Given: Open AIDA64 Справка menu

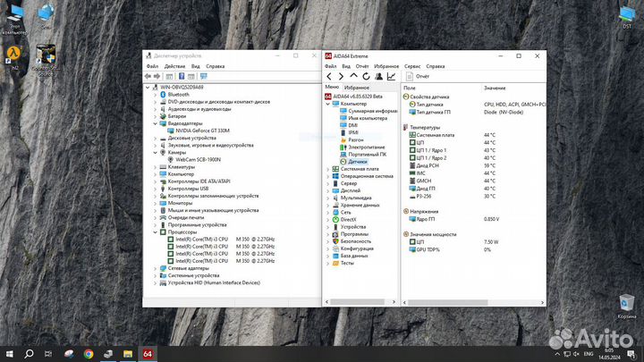Looking at the screenshot, I should (x=436, y=66).
